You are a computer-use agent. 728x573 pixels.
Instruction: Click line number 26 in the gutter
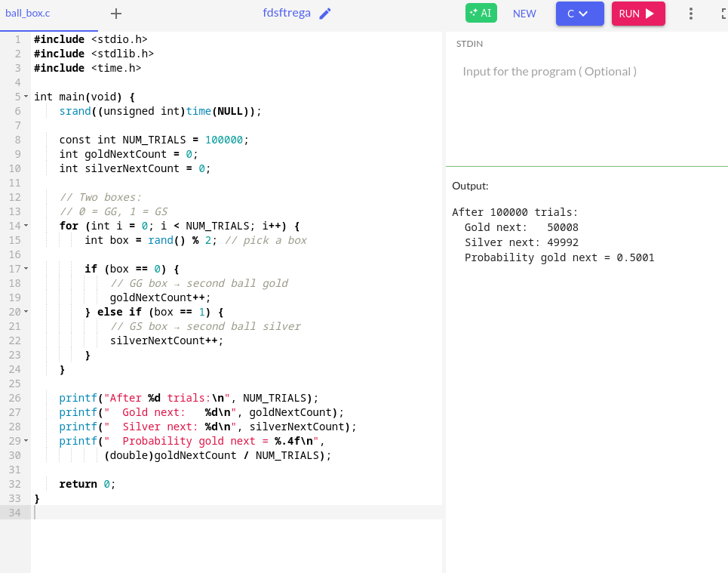coord(15,398)
